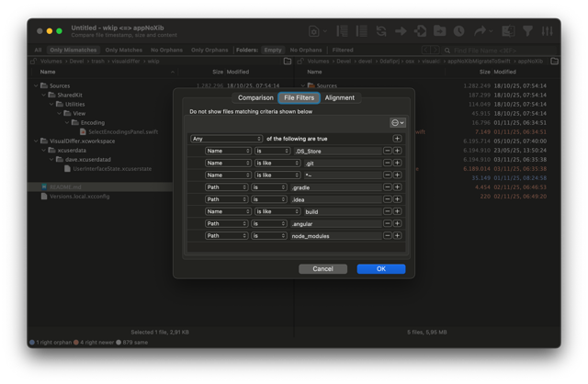Remove the .DS_Store rule with minus button
This screenshot has height=384, width=588.
(x=388, y=151)
